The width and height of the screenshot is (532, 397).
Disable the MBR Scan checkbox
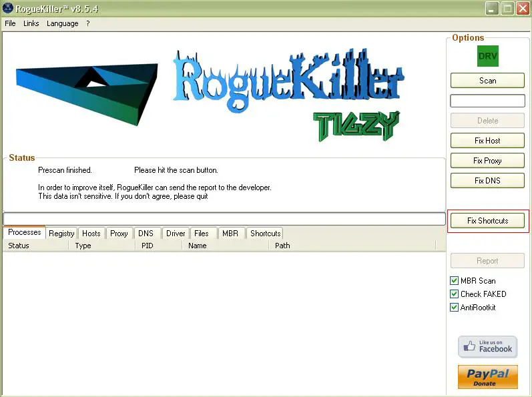pyautogui.click(x=454, y=281)
